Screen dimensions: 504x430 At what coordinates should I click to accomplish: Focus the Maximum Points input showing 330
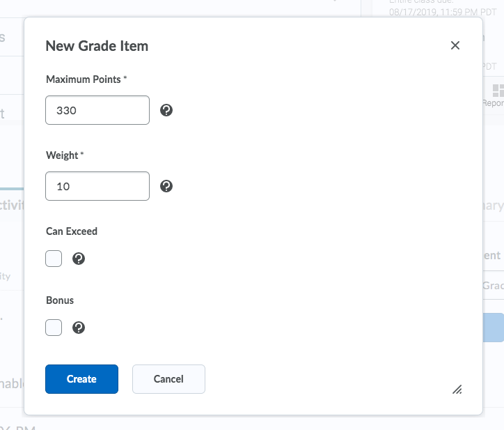[x=97, y=110]
